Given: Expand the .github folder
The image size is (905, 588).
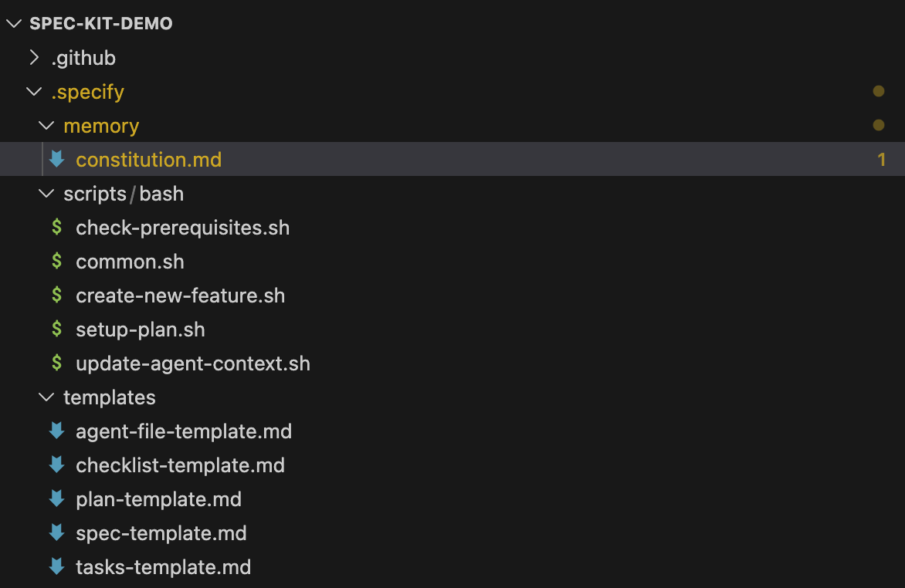Looking at the screenshot, I should click(34, 58).
